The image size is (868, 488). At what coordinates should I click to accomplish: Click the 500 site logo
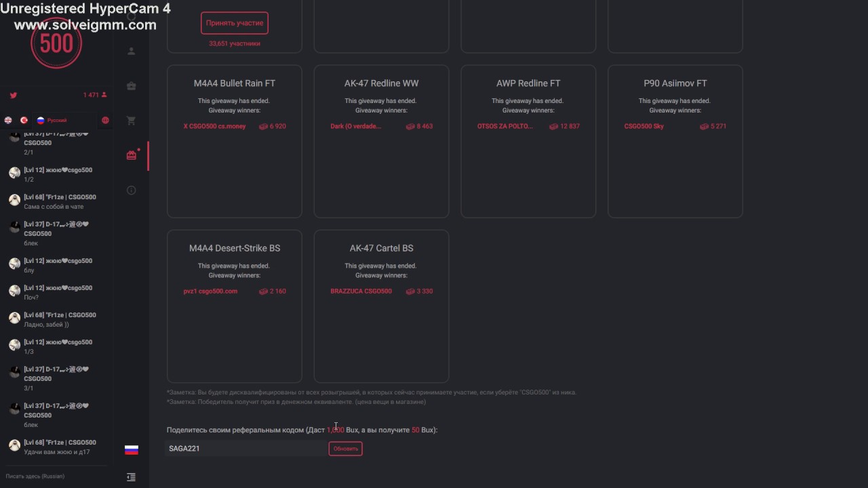[56, 43]
